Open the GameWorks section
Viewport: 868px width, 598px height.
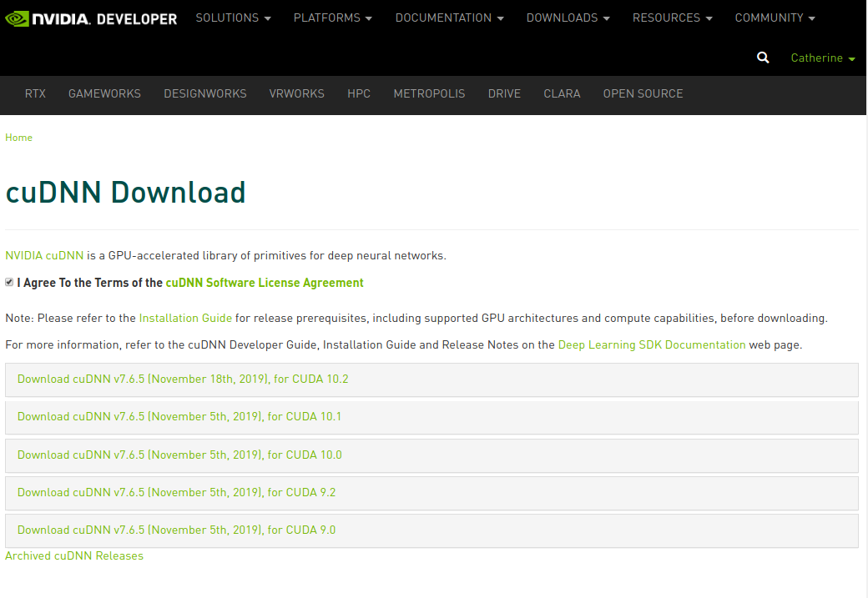click(x=104, y=93)
